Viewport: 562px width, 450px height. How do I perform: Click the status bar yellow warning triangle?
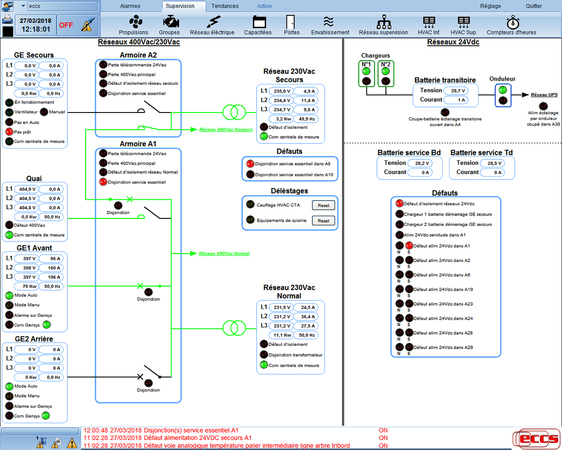[72, 443]
